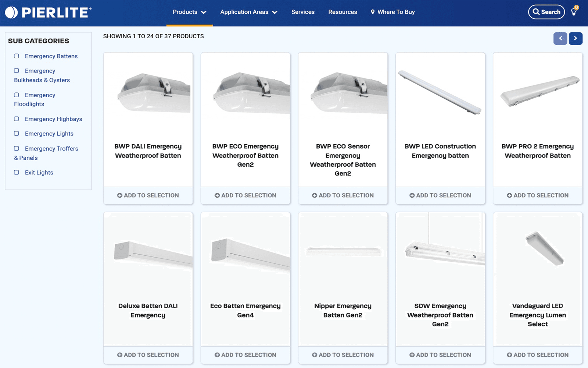Open Eco Batten Emergency Gen4 title link
This screenshot has width=588, height=368.
pos(245,311)
